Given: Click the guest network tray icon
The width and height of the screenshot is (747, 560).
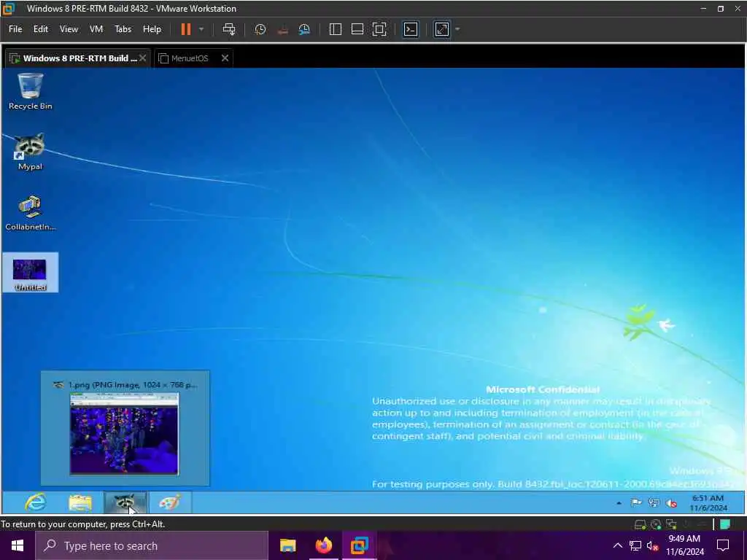Looking at the screenshot, I should [x=654, y=503].
